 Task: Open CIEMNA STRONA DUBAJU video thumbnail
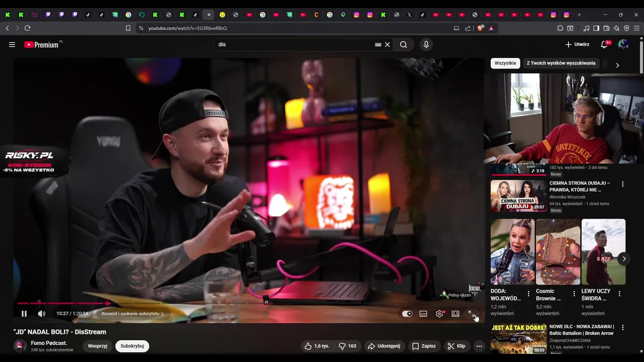point(518,196)
